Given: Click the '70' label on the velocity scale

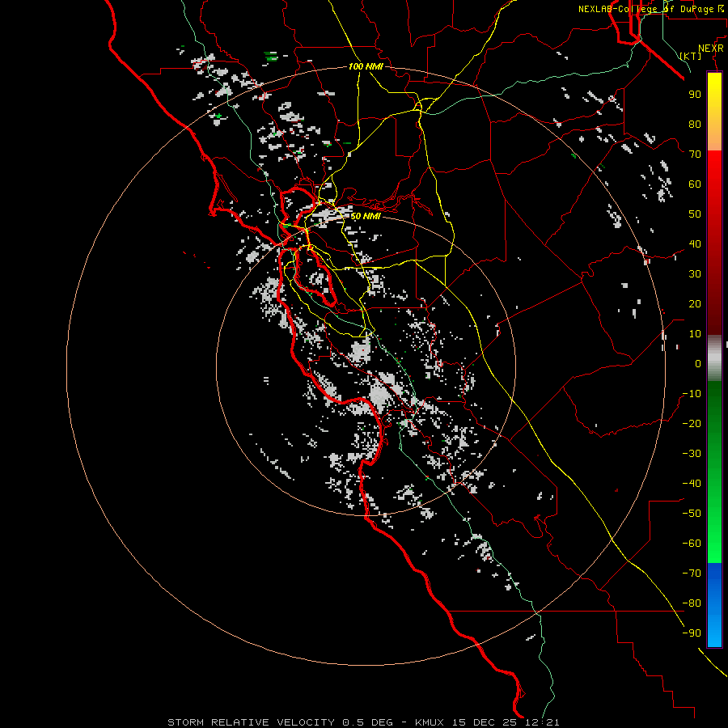Looking at the screenshot, I should [x=695, y=154].
